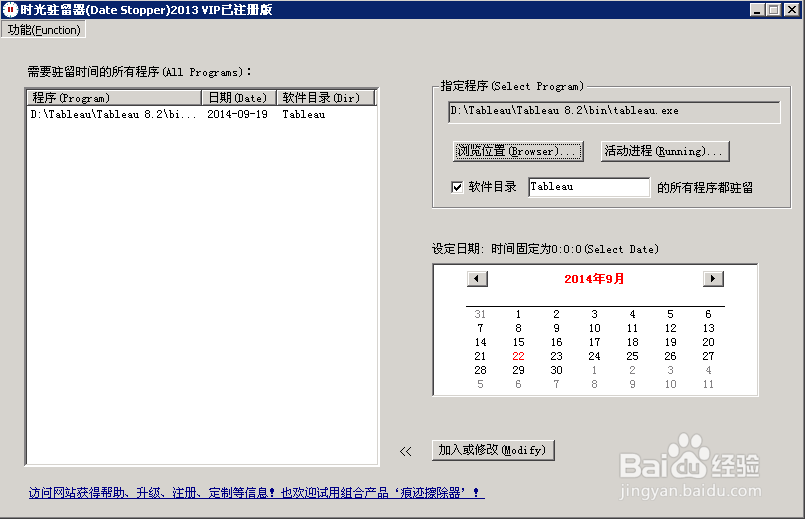Click the 2014年9月 month title
The height and width of the screenshot is (519, 807).
(x=594, y=279)
